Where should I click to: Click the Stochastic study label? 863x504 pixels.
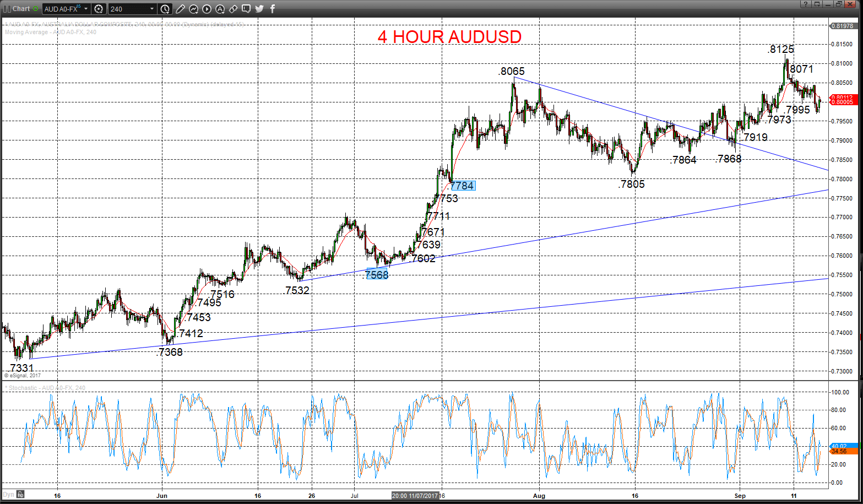click(46, 388)
